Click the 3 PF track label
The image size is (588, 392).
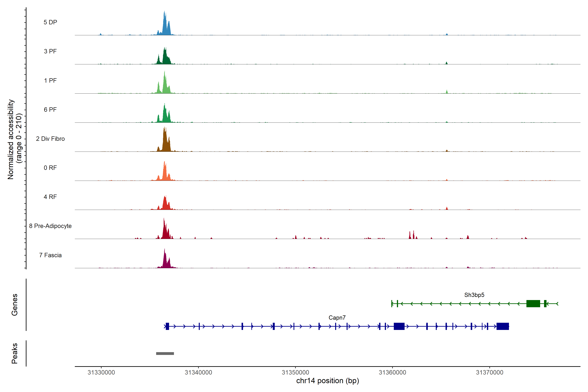[50, 51]
